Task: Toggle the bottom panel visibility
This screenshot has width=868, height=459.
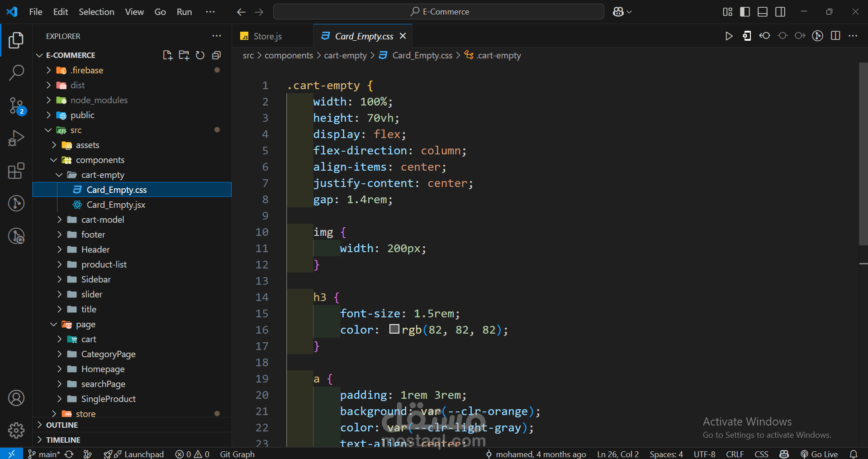Action: (763, 12)
